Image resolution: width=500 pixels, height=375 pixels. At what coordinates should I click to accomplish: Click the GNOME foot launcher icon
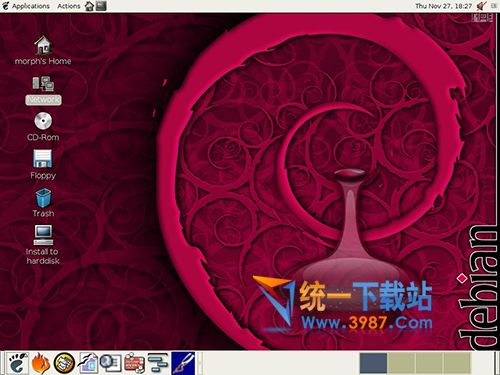click(18, 363)
